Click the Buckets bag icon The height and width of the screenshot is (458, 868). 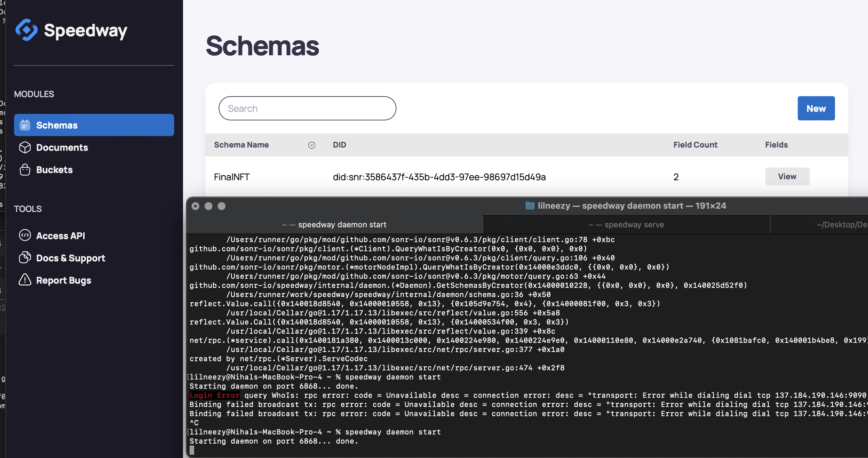click(25, 170)
